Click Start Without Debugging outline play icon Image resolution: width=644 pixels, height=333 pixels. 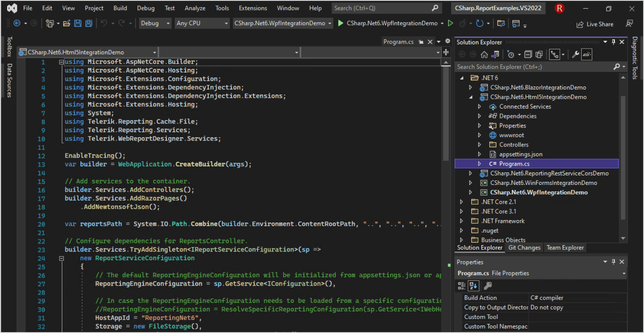click(x=450, y=23)
